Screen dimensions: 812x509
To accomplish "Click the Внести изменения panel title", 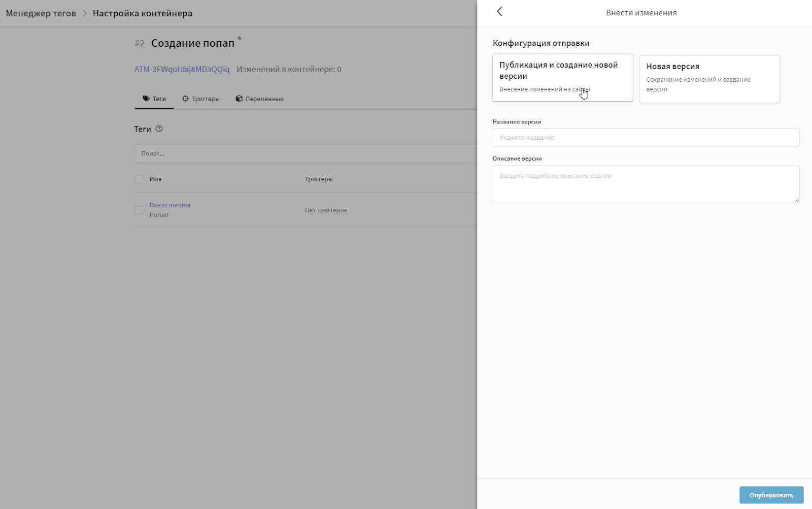I will (641, 13).
